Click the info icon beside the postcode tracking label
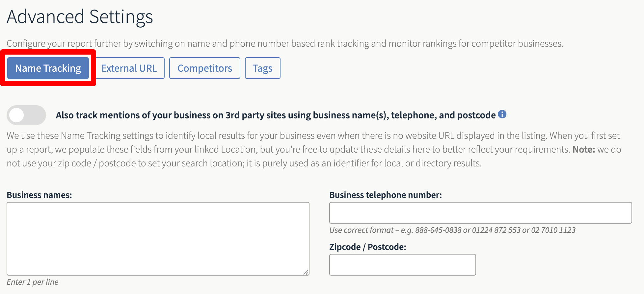 click(502, 114)
